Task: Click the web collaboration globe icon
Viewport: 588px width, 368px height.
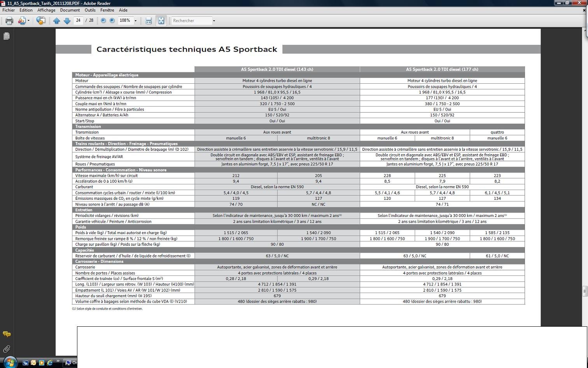Action: click(x=41, y=21)
